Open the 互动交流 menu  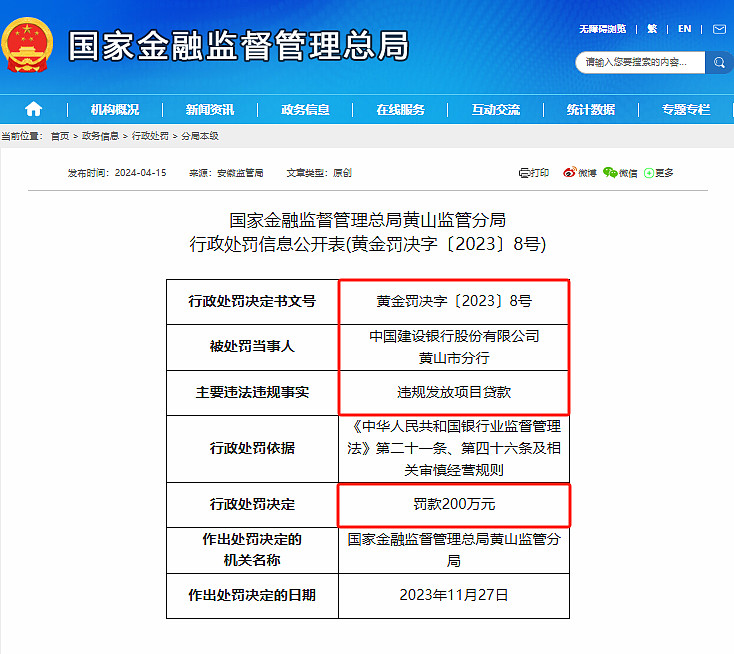496,110
